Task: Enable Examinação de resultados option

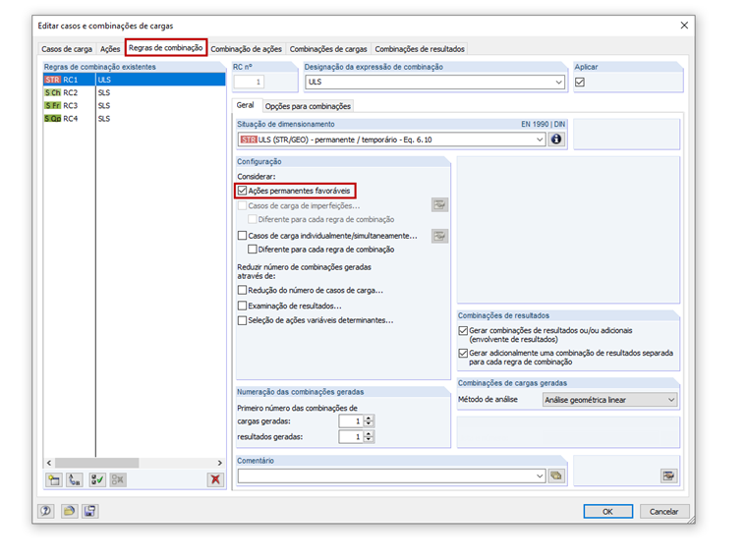Action: point(242,306)
